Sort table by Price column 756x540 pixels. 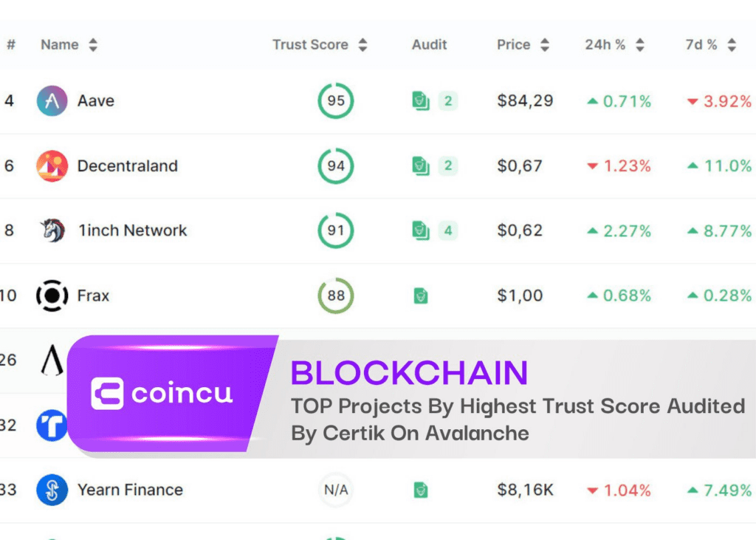(x=523, y=45)
